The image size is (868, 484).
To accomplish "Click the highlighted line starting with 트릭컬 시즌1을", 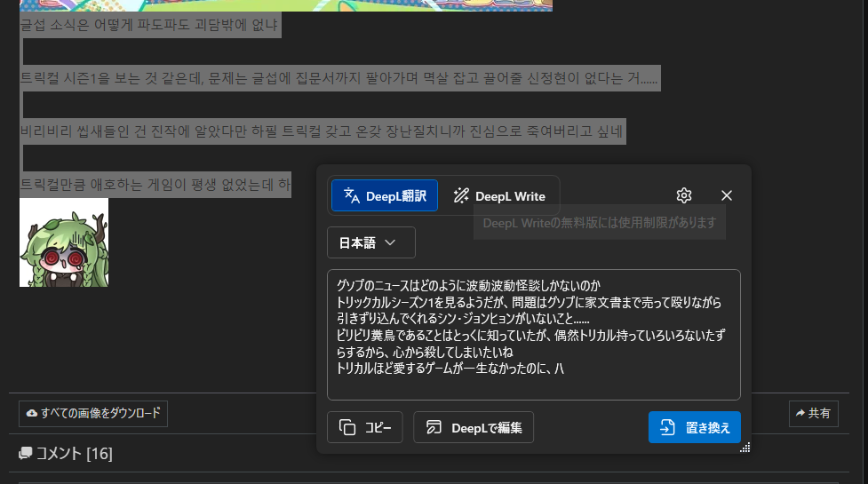I will [338, 78].
